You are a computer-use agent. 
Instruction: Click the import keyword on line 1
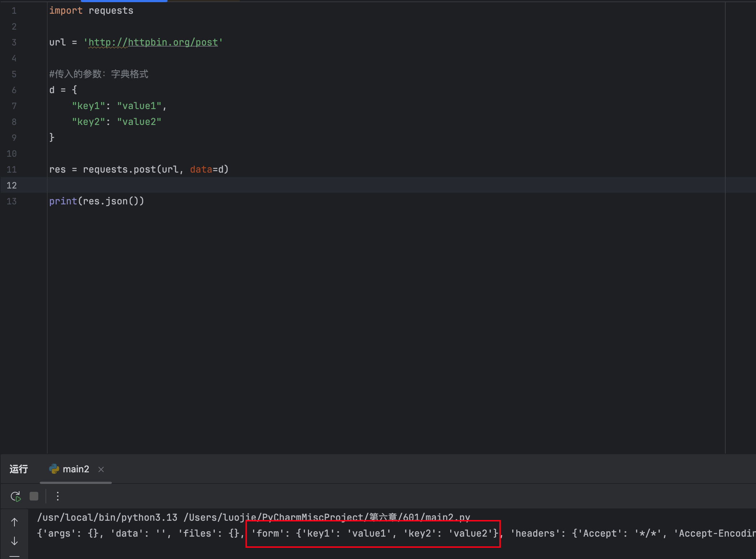pyautogui.click(x=66, y=10)
